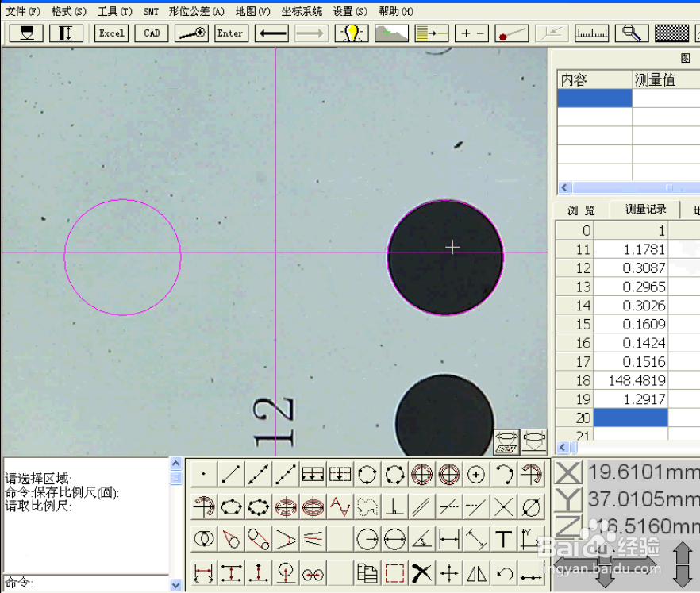Click the black X delete tool

(x=421, y=573)
